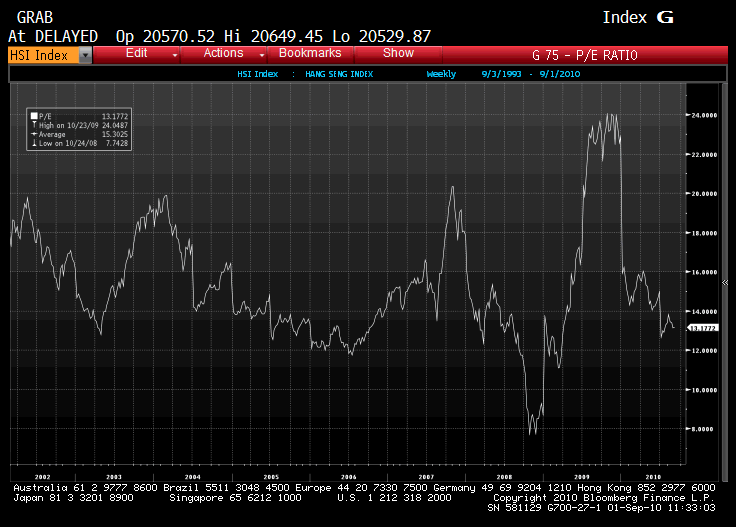Click the Edit menu dropdown arrow
This screenshot has width=736, height=527.
175,55
